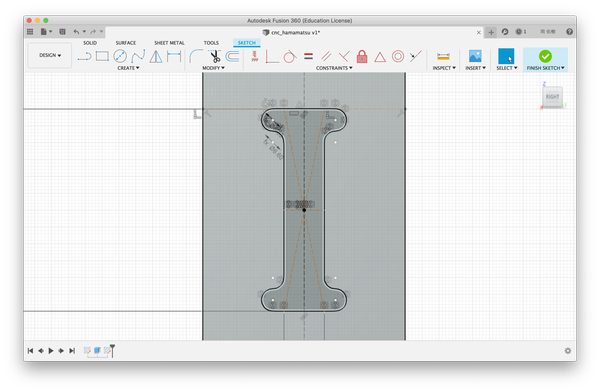The width and height of the screenshot is (600, 392).
Task: Click the RIGHT face of ViewCube
Action: [x=552, y=96]
